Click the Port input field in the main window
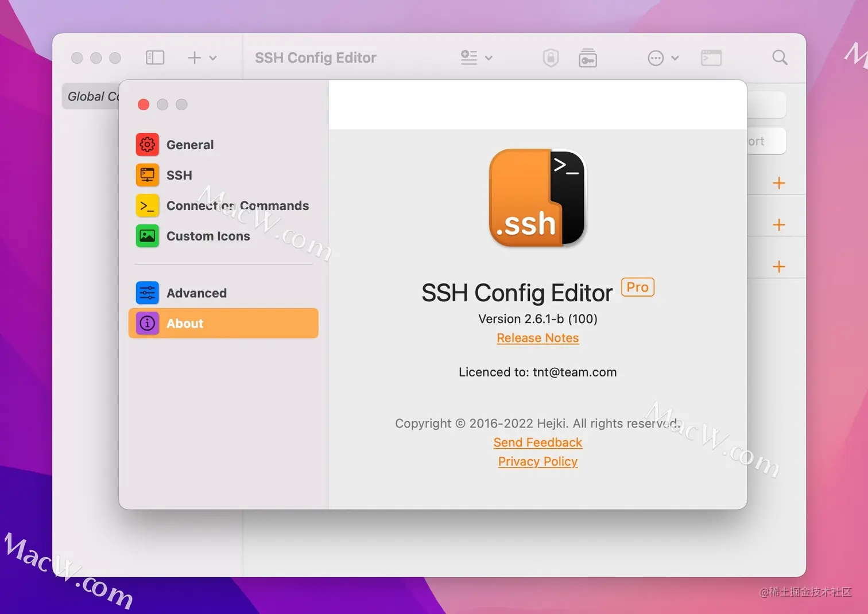 pyautogui.click(x=766, y=141)
